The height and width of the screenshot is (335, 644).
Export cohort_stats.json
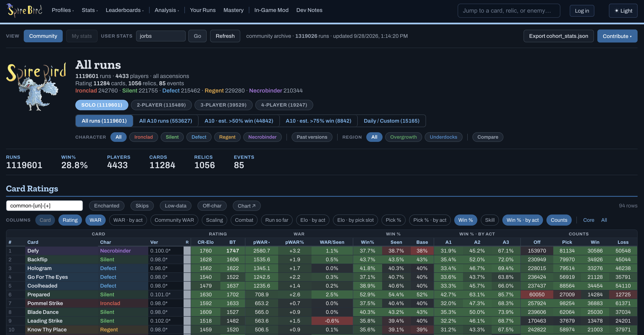coord(558,36)
